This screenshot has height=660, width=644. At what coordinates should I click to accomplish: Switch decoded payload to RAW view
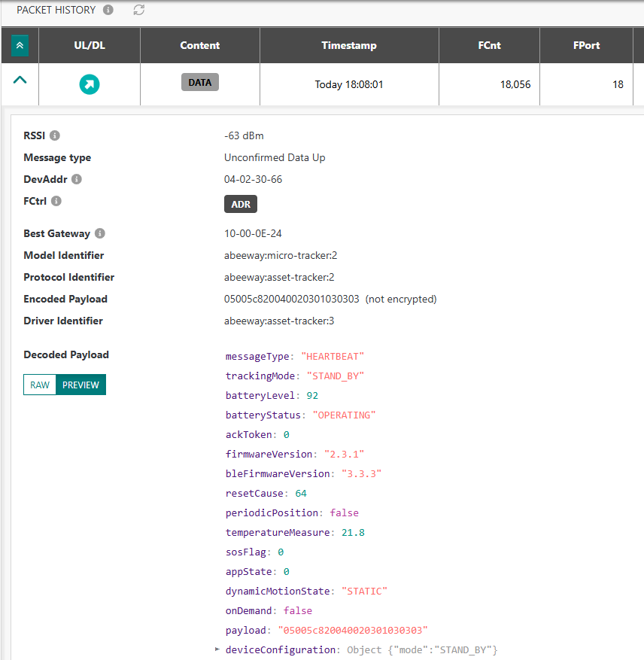click(40, 385)
